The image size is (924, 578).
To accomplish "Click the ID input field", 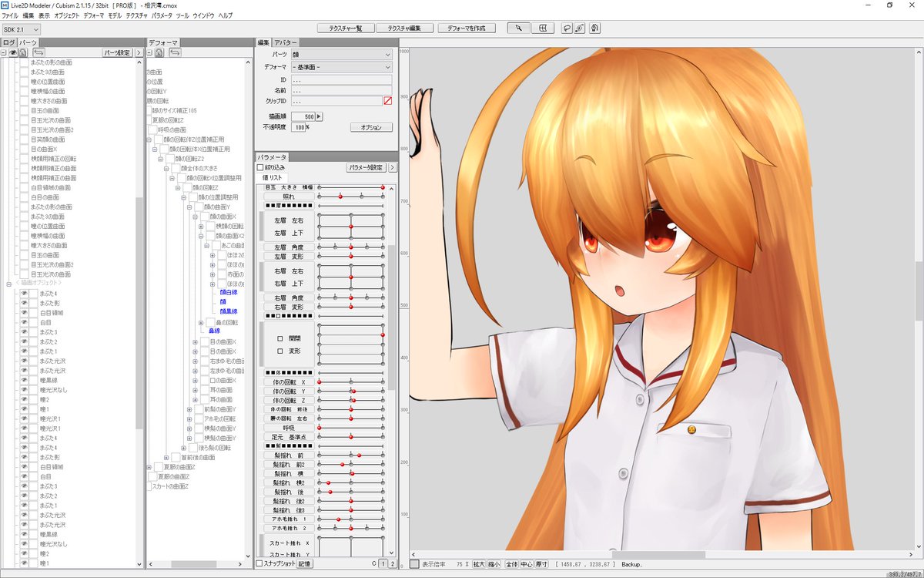I will 341,79.
